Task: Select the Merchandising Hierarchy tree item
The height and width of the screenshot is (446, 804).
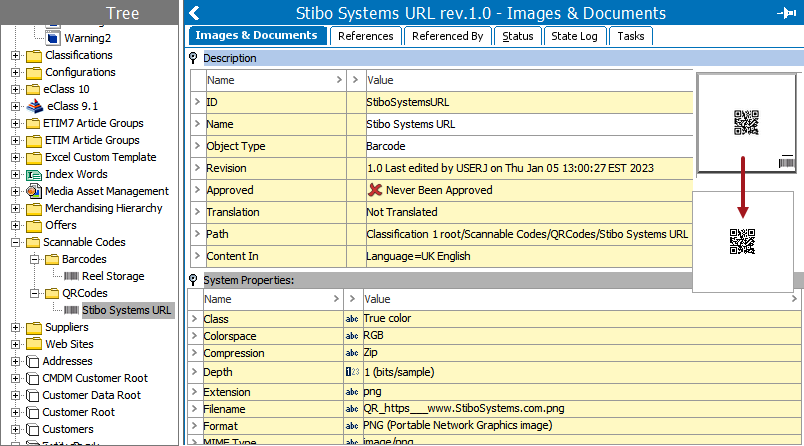Action: pyautogui.click(x=103, y=208)
